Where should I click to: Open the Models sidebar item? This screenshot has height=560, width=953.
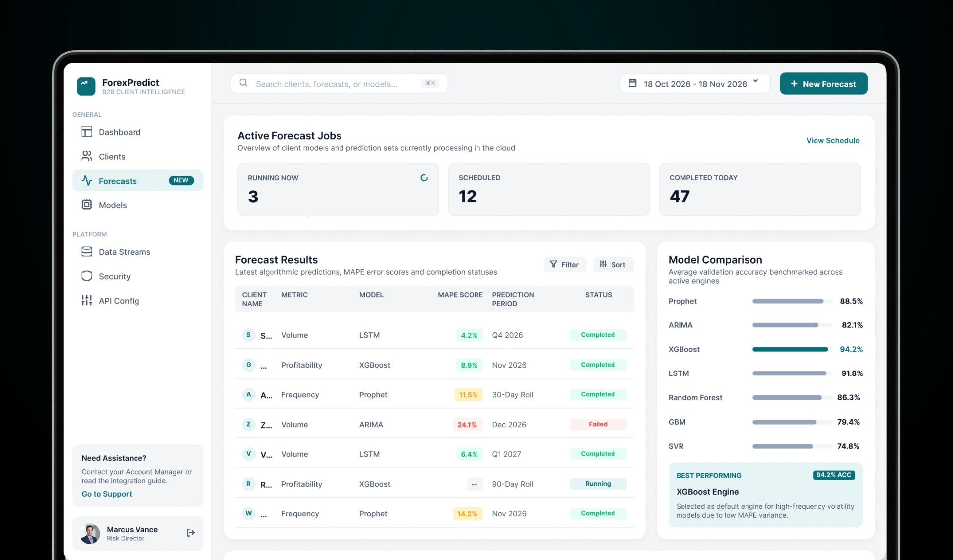137,205
